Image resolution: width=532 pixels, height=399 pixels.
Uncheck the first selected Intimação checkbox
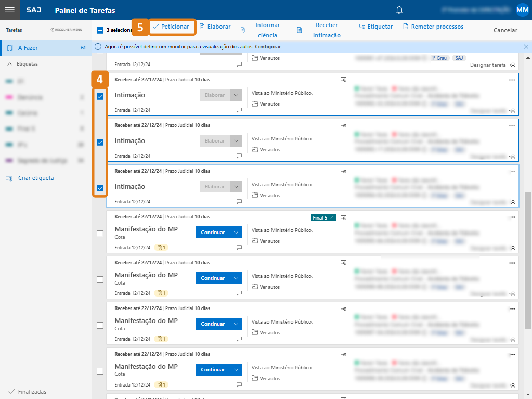[x=100, y=96]
